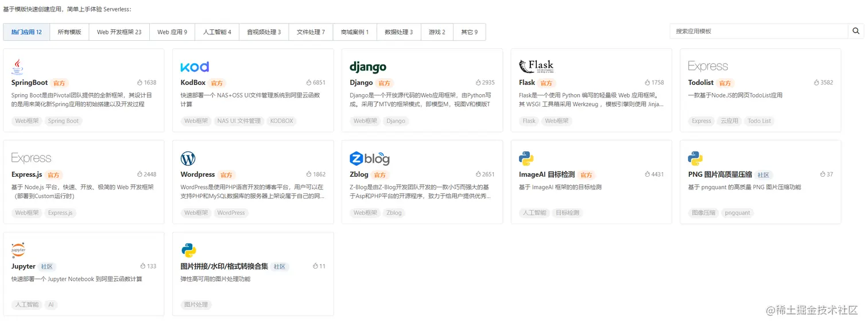Click the KODBOX tag chip
868x326 pixels.
281,121
